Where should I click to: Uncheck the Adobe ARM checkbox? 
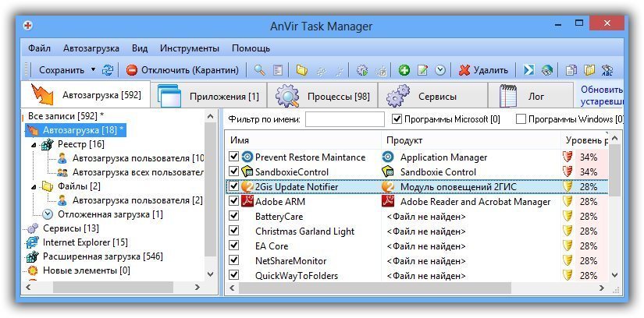coord(233,201)
